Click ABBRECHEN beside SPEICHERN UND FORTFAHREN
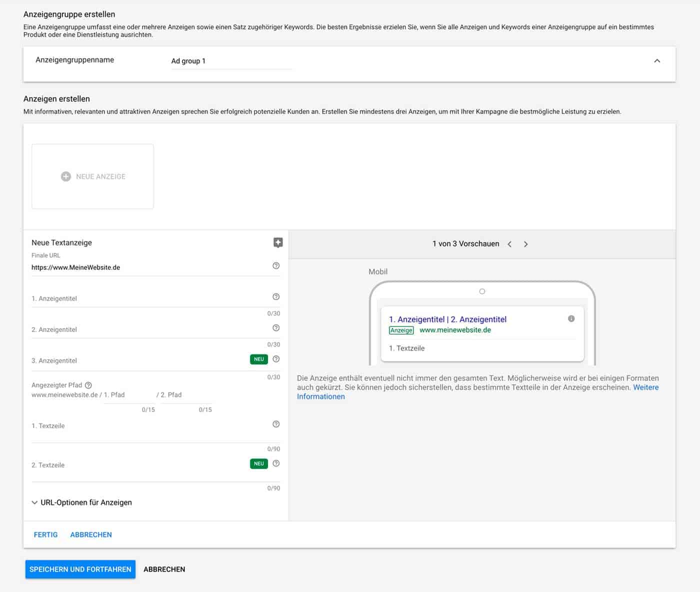The image size is (700, 592). (164, 569)
